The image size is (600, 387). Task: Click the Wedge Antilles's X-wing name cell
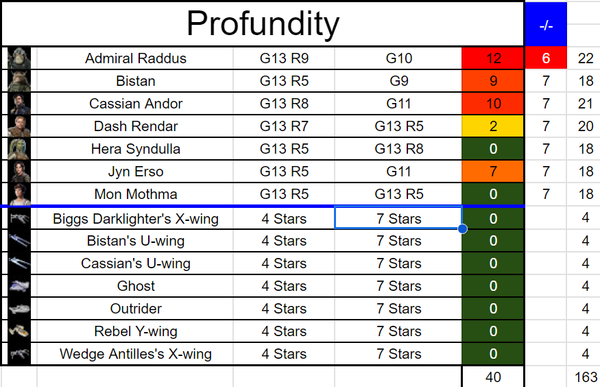pyautogui.click(x=135, y=354)
